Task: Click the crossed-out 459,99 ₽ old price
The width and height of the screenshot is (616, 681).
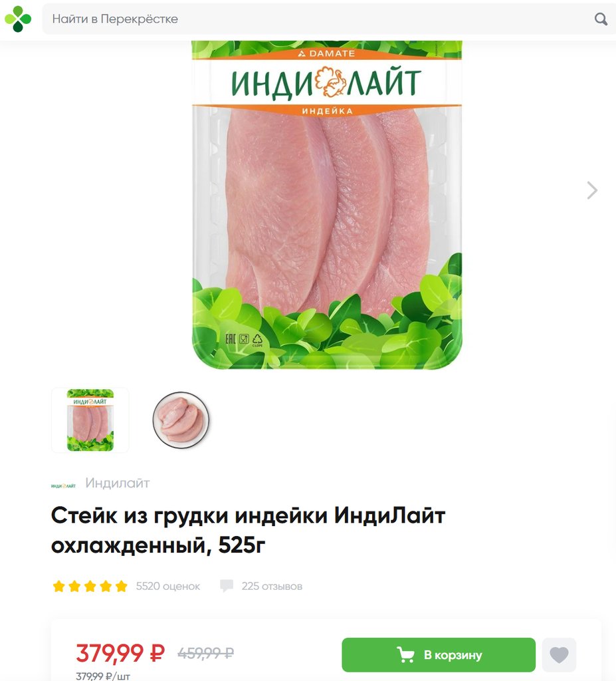Action: coord(206,653)
